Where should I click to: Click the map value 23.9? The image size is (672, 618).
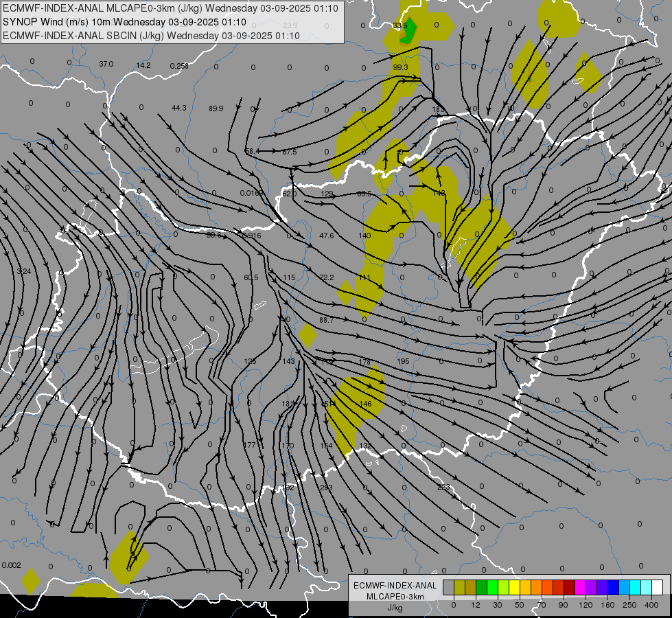(290, 25)
